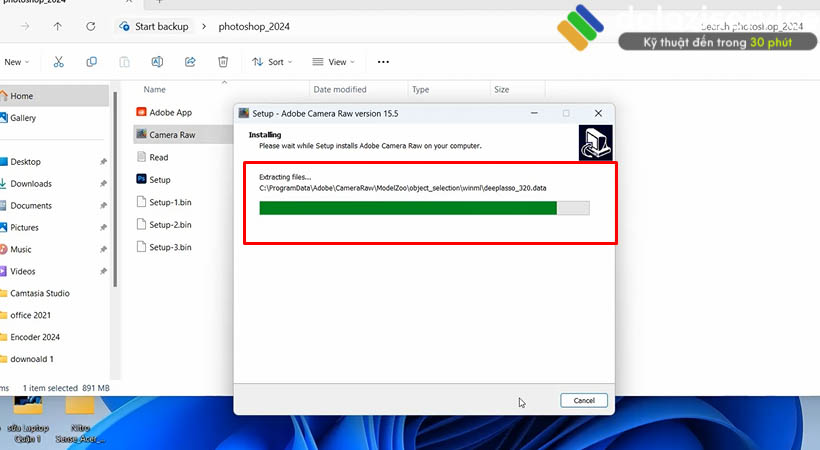This screenshot has height=450, width=820.
Task: Click Start backup in address bar
Action: [x=159, y=26]
